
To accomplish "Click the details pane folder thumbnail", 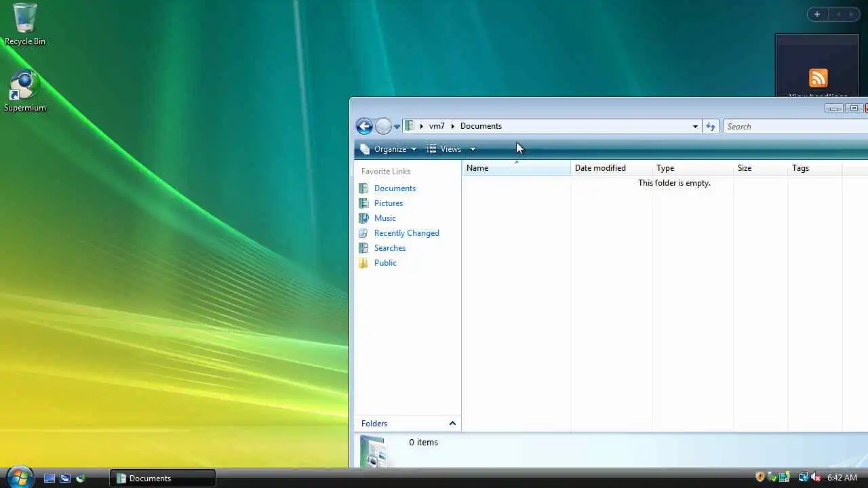I will (373, 451).
